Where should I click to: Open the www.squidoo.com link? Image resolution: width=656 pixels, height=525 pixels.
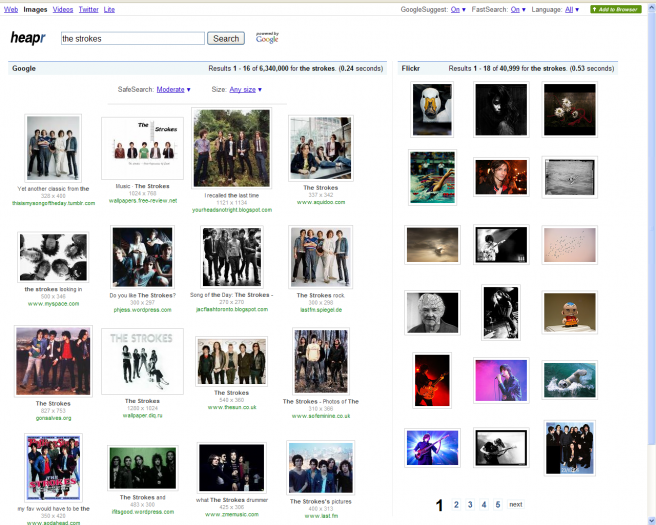coord(321,202)
